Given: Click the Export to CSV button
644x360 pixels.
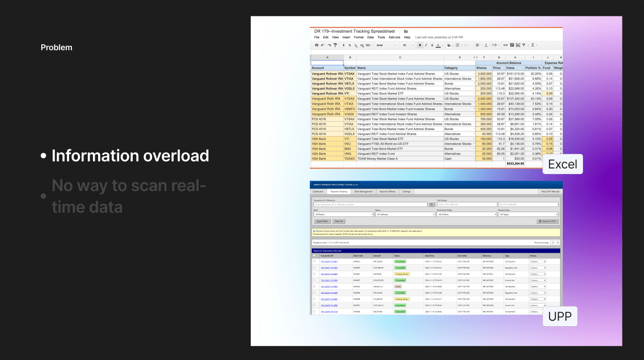Looking at the screenshot, I should [x=547, y=221].
